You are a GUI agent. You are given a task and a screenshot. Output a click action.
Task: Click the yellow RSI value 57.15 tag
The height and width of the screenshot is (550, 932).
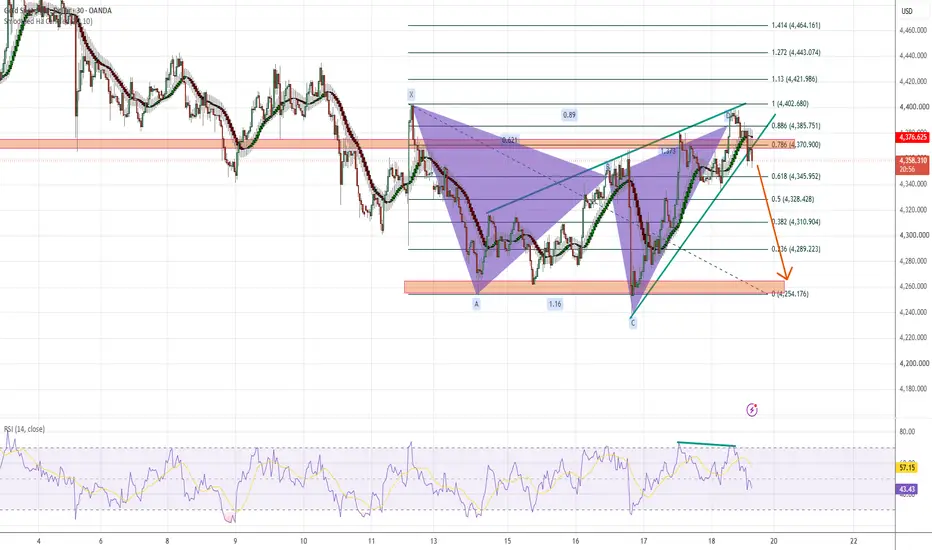(907, 468)
